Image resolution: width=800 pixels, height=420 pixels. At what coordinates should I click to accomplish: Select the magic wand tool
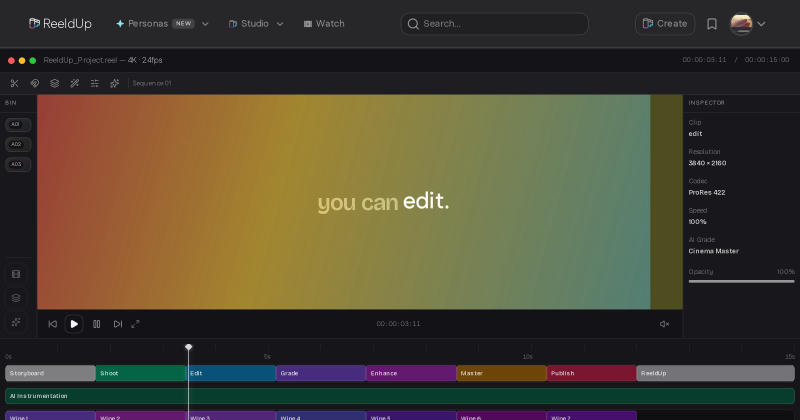tap(74, 83)
